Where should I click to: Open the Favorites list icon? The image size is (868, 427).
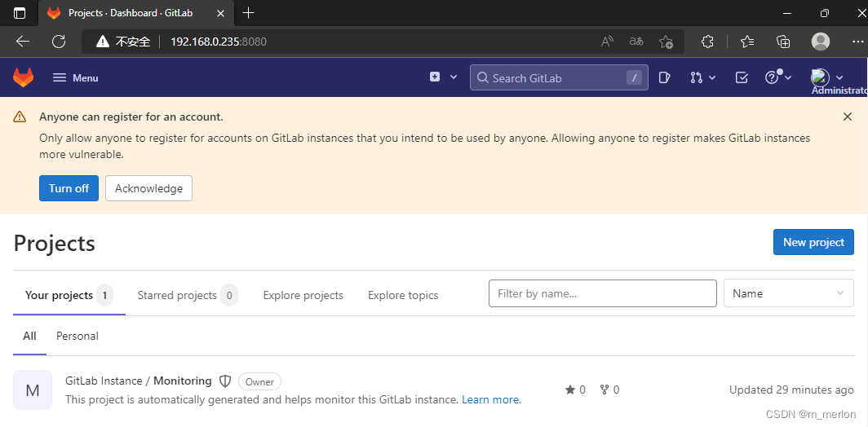tap(747, 42)
